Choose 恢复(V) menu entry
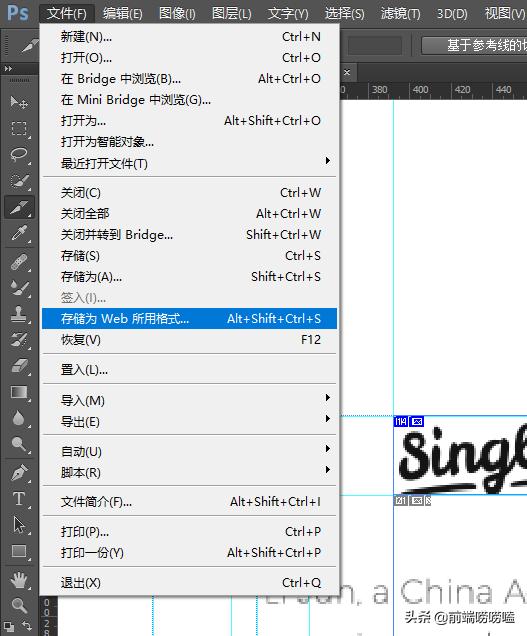Viewport: 527px width, 636px height. [x=189, y=339]
